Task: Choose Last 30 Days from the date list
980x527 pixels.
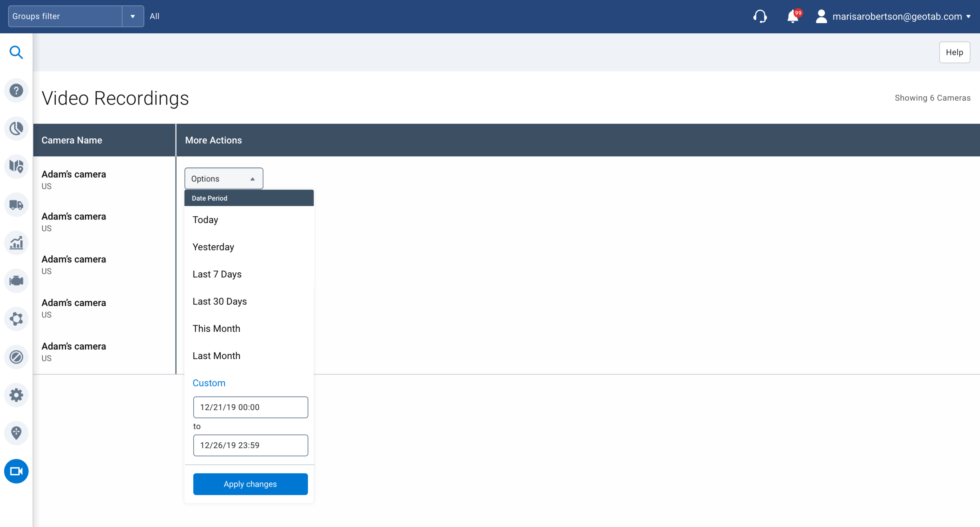Action: (x=220, y=301)
